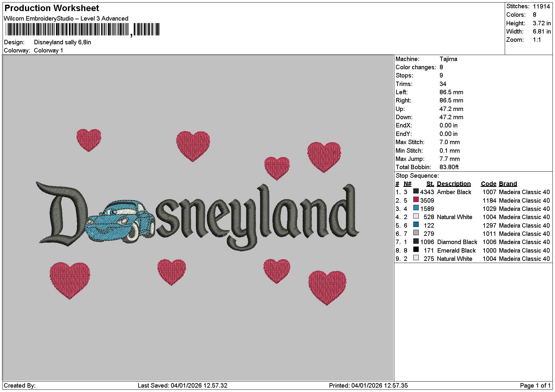555x392 pixels.
Task: Click the 'Brand' column header
Action: tap(508, 184)
